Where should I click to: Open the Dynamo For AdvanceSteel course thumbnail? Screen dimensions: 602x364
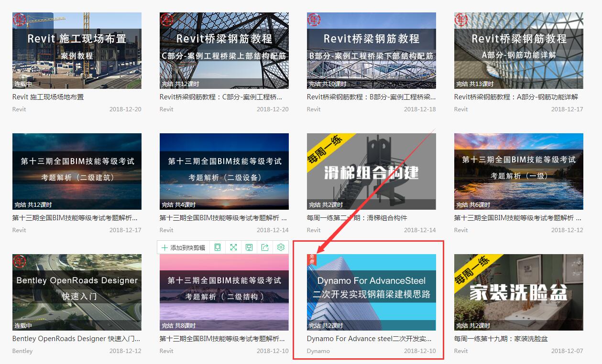coord(372,292)
